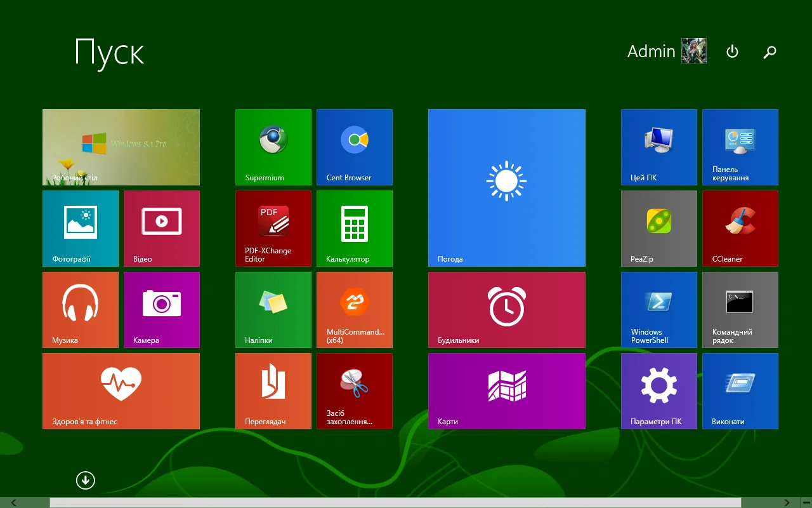Show all apps with down arrow

(x=86, y=480)
